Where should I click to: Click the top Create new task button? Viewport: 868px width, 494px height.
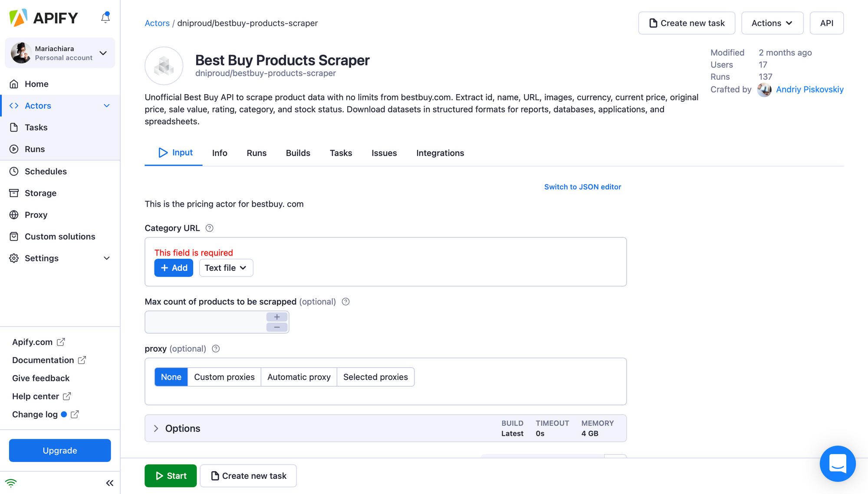click(x=687, y=23)
